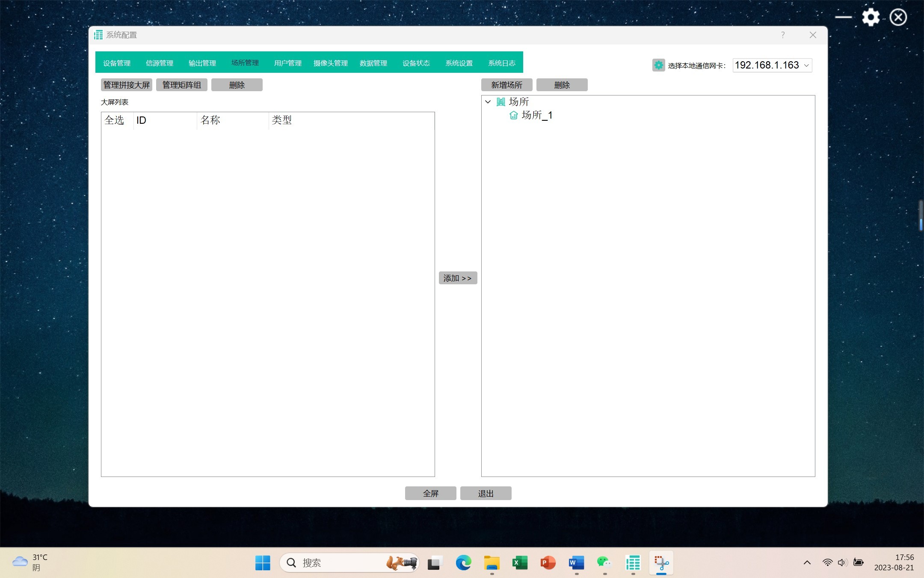Click the 场所 building icon in tree

[500, 102]
